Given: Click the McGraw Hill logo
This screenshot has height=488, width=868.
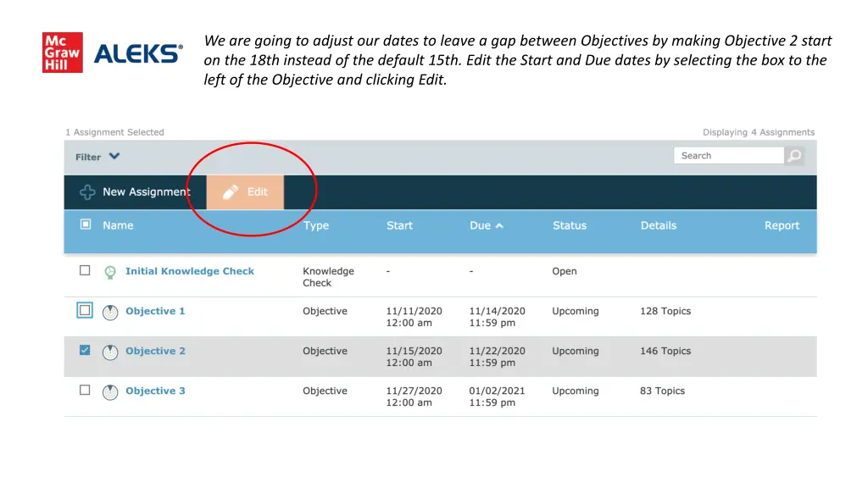Looking at the screenshot, I should coord(63,53).
